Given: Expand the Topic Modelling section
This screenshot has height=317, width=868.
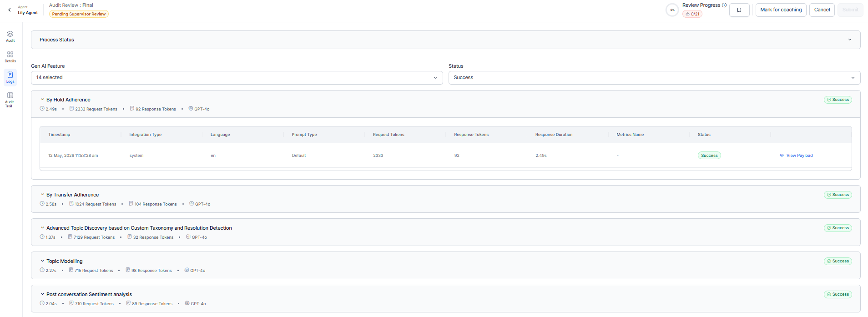Looking at the screenshot, I should pyautogui.click(x=42, y=261).
